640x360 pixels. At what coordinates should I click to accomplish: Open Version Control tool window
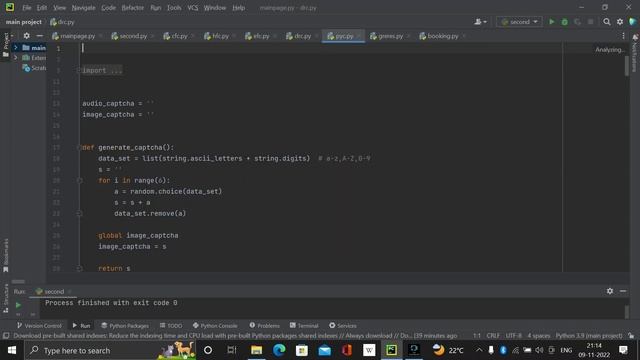pyautogui.click(x=39, y=326)
